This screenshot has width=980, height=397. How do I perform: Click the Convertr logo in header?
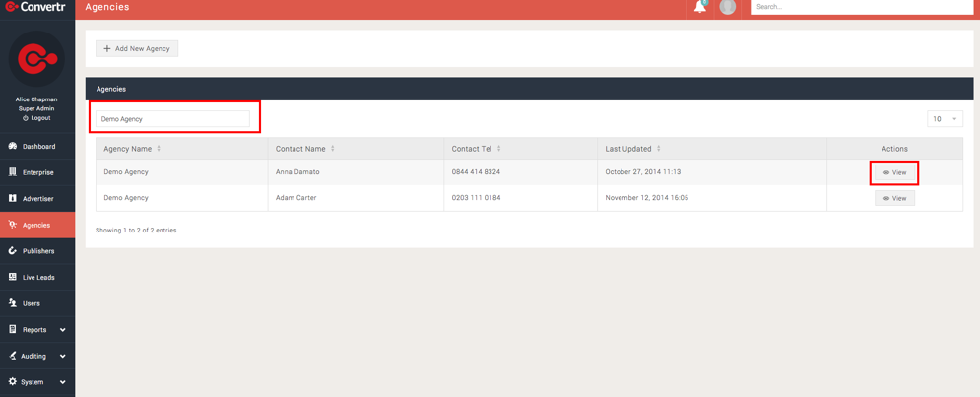[35, 7]
